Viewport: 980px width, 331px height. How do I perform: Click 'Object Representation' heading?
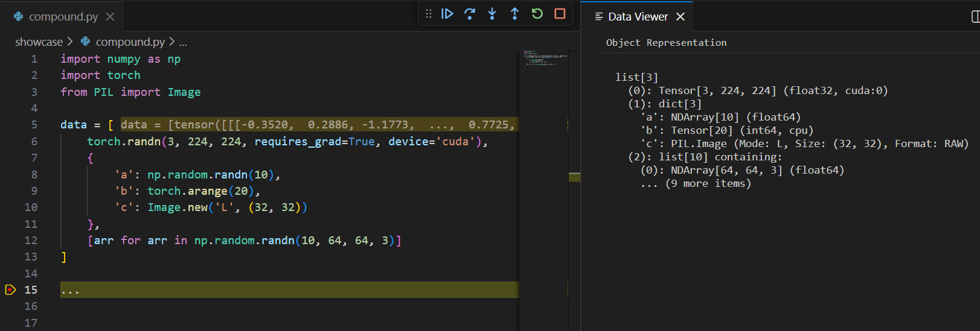tap(667, 43)
